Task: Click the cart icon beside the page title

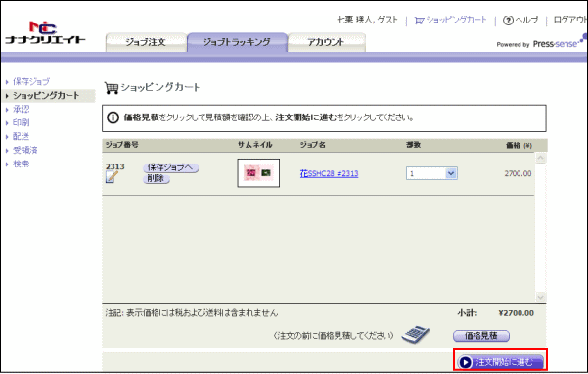Action: click(112, 88)
